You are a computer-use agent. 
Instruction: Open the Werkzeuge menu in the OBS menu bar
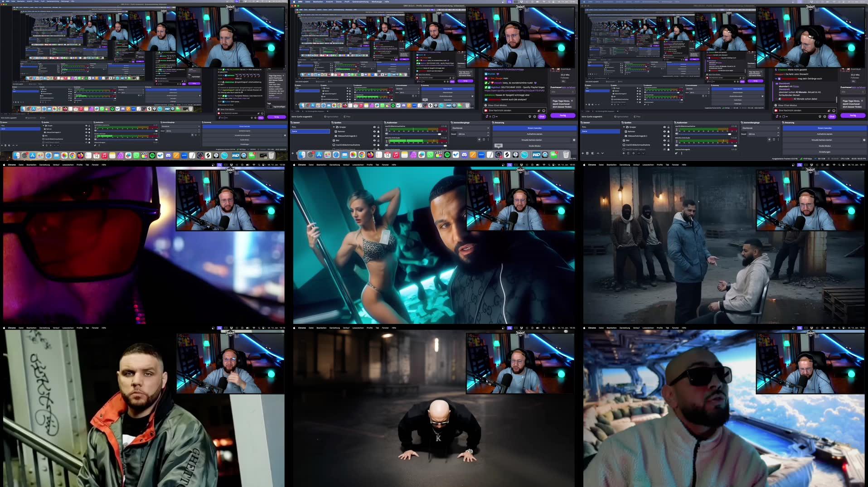(x=377, y=2)
